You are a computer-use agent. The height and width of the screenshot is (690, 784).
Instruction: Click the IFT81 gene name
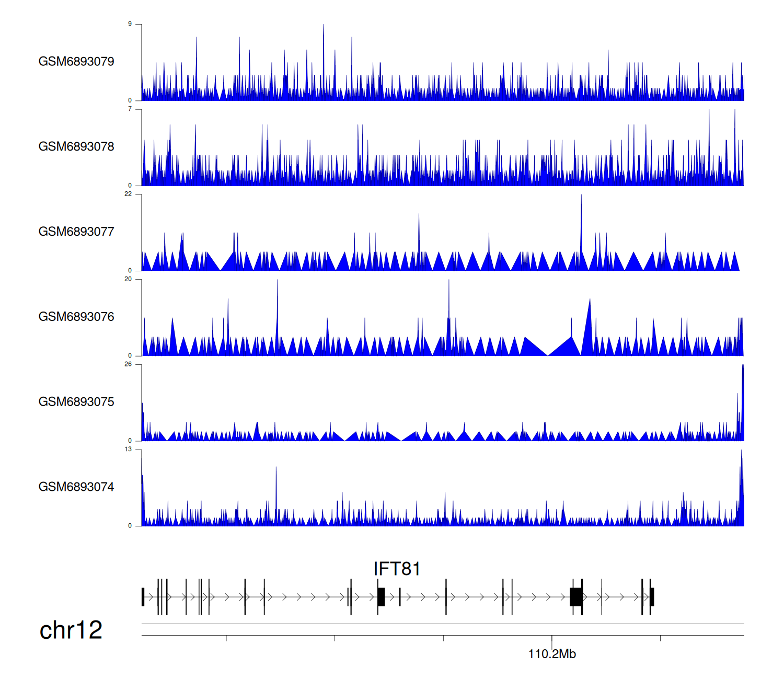[397, 569]
